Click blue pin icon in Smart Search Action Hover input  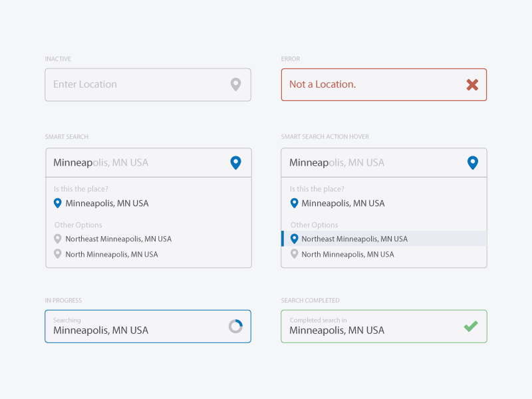473,163
